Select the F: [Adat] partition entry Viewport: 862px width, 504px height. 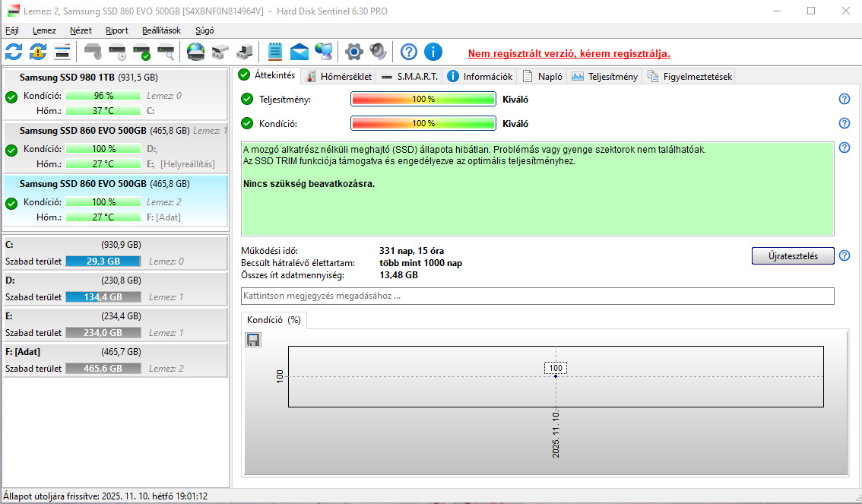click(116, 360)
